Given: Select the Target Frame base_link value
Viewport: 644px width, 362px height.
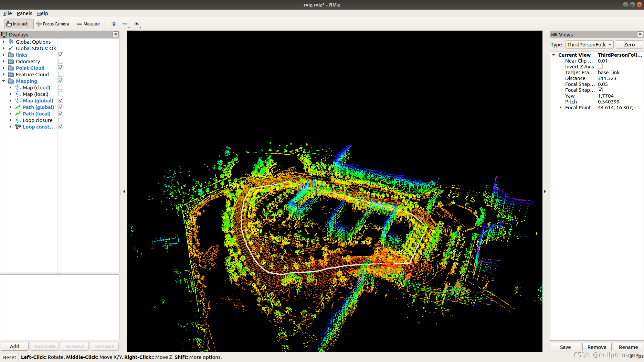Looking at the screenshot, I should click(609, 72).
